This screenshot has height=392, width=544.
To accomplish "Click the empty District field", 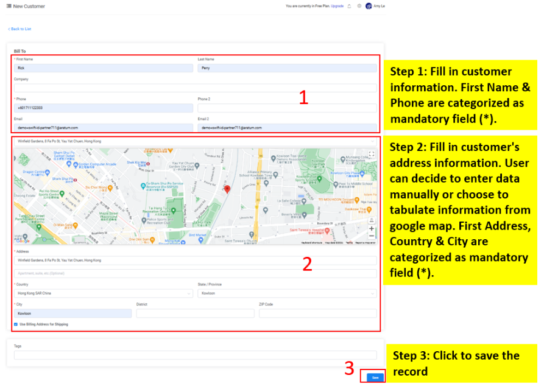I will (x=196, y=313).
